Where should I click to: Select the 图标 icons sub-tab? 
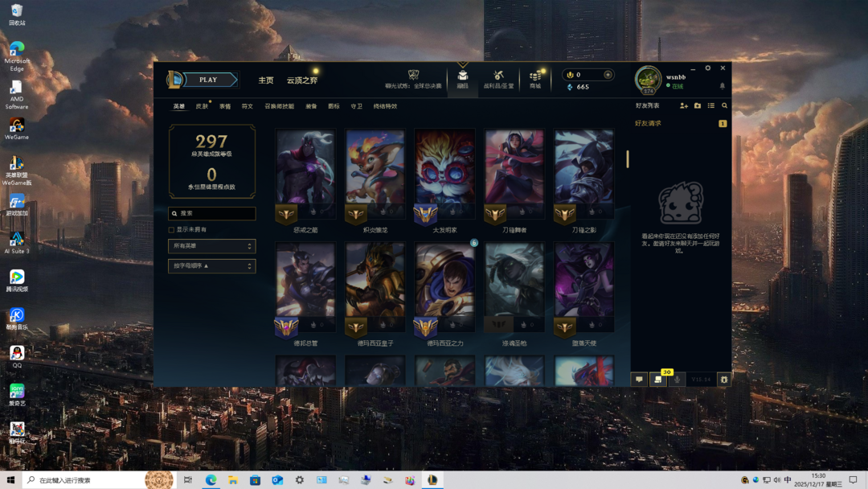pyautogui.click(x=334, y=106)
